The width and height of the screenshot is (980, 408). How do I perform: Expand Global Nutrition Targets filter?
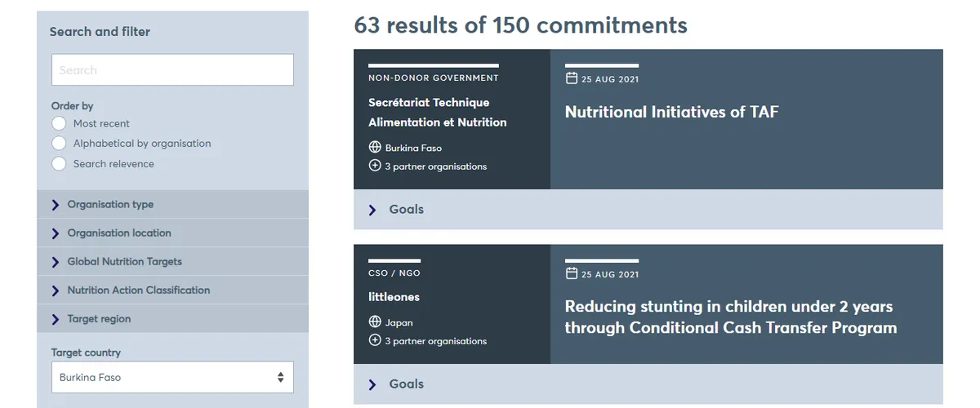pyautogui.click(x=124, y=262)
